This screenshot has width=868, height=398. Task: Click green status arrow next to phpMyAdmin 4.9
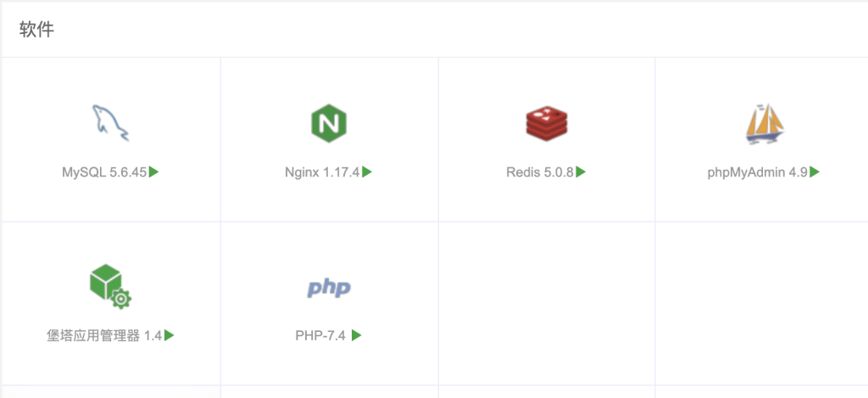[815, 171]
